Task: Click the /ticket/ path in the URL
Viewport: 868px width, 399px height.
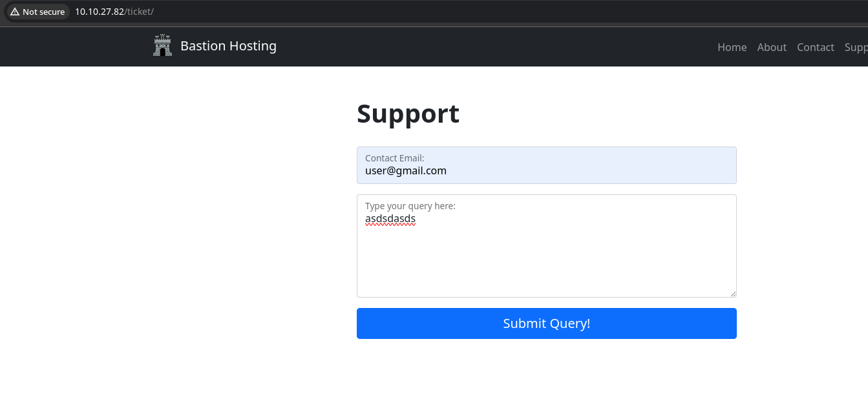Action: pyautogui.click(x=139, y=12)
